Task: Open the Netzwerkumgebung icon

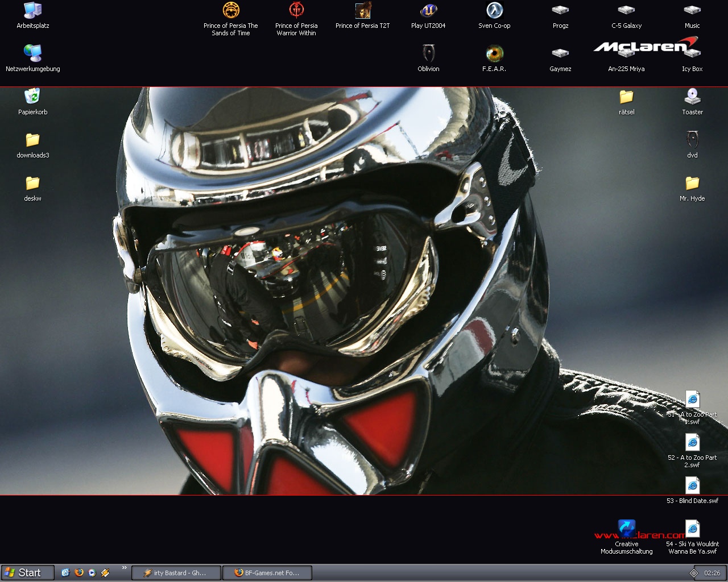Action: (x=32, y=59)
